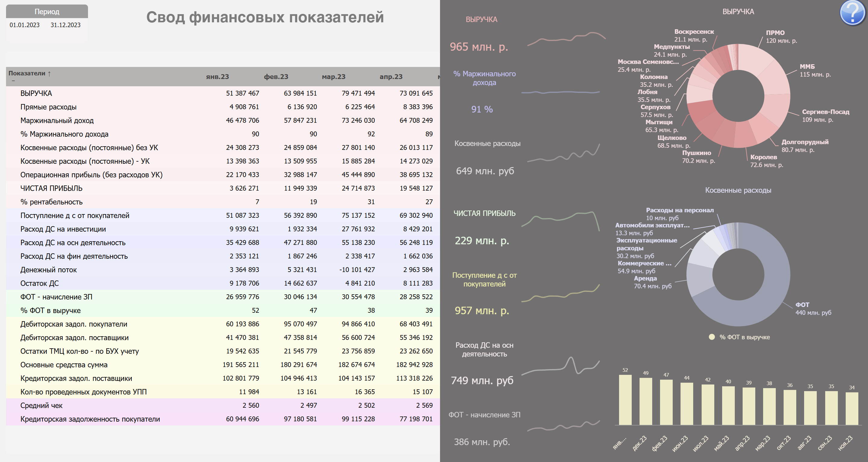Click the 24 714 873 net profit cell
The height and width of the screenshot is (462, 868).
358,188
